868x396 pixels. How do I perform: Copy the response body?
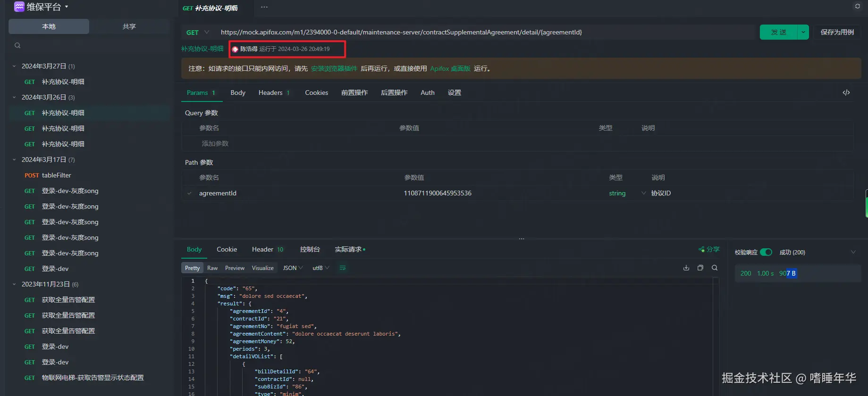point(700,268)
